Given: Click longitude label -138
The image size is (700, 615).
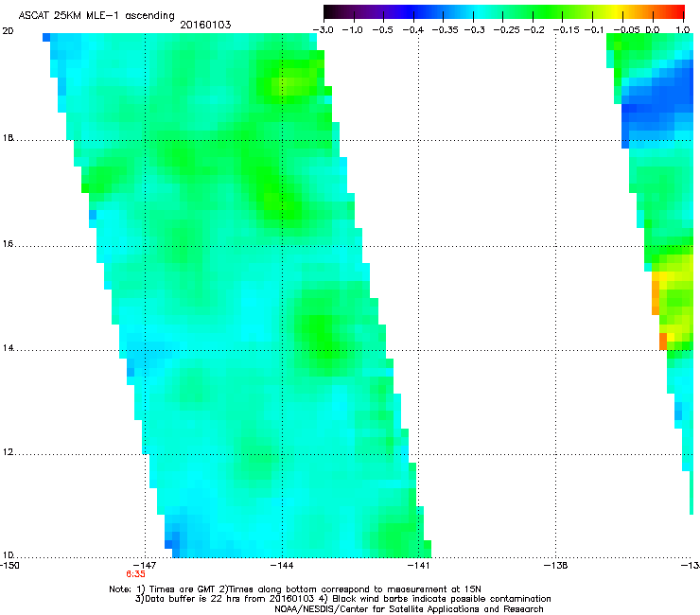Looking at the screenshot, I should [555, 565].
